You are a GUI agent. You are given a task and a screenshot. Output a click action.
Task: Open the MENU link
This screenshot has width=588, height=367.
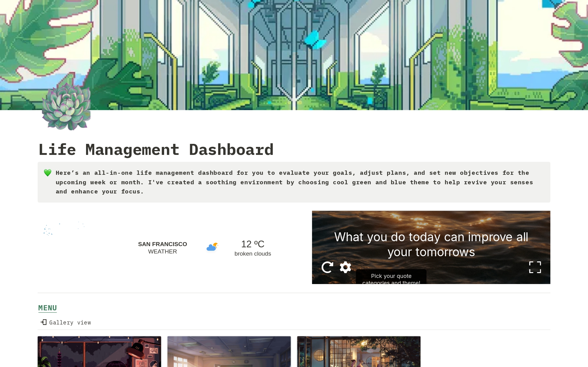click(x=47, y=308)
